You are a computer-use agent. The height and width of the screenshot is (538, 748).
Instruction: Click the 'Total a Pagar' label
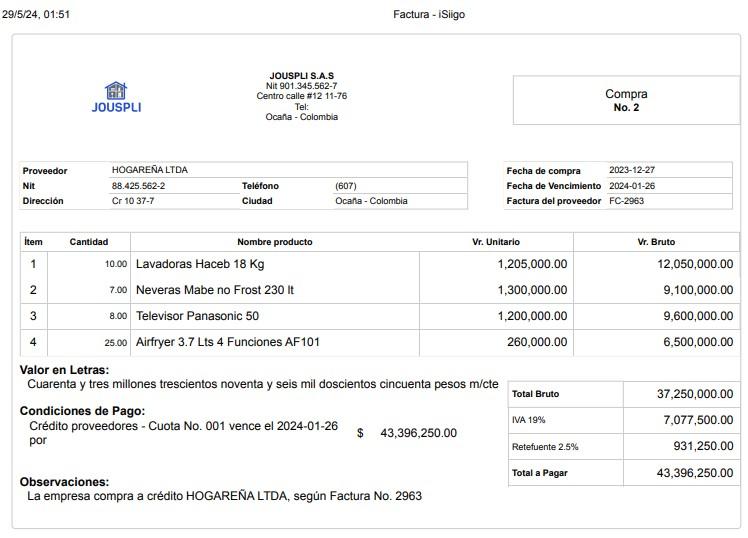click(540, 473)
